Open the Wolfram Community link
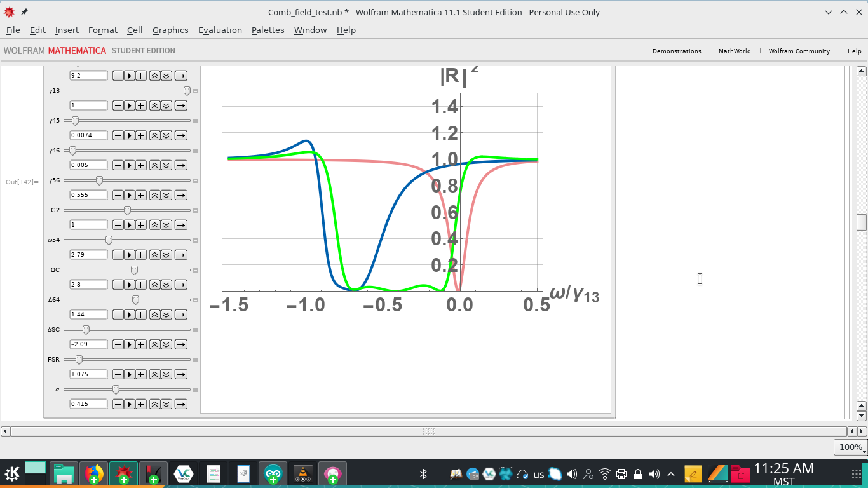868x488 pixels. [x=799, y=51]
